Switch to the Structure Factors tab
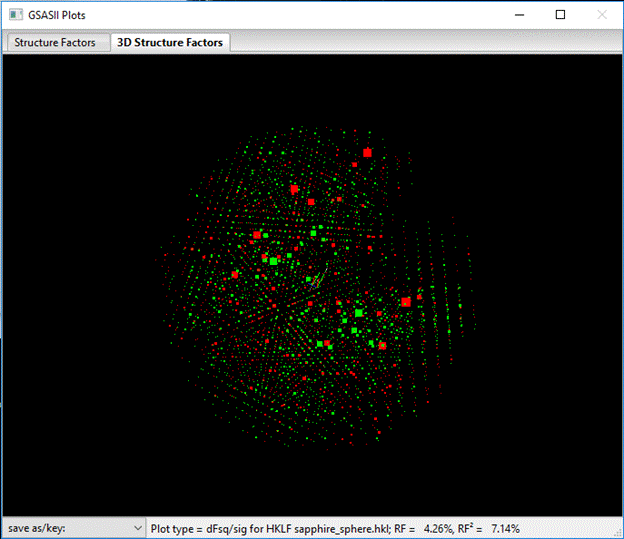Image resolution: width=624 pixels, height=539 pixels. 55,43
